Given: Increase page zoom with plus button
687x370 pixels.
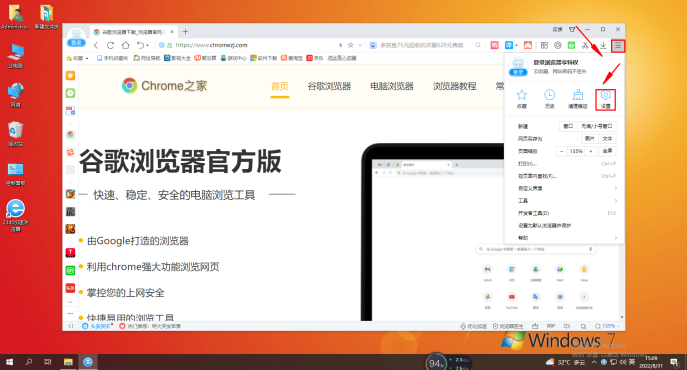Looking at the screenshot, I should (591, 151).
